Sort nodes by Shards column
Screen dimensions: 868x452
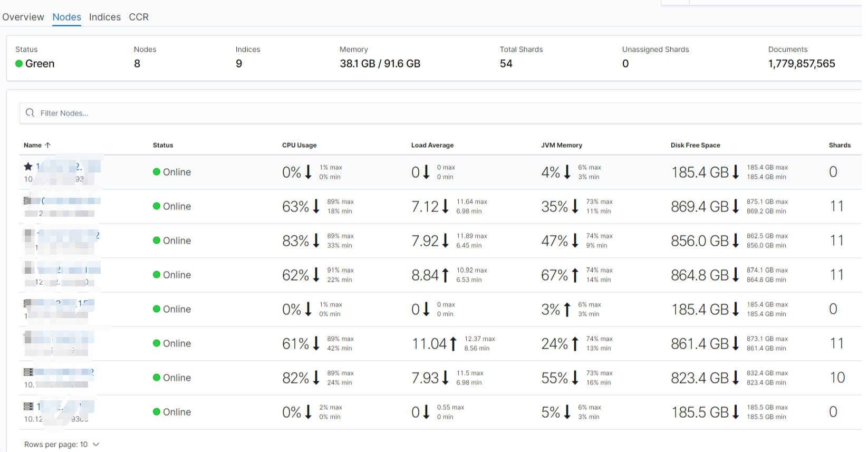840,145
